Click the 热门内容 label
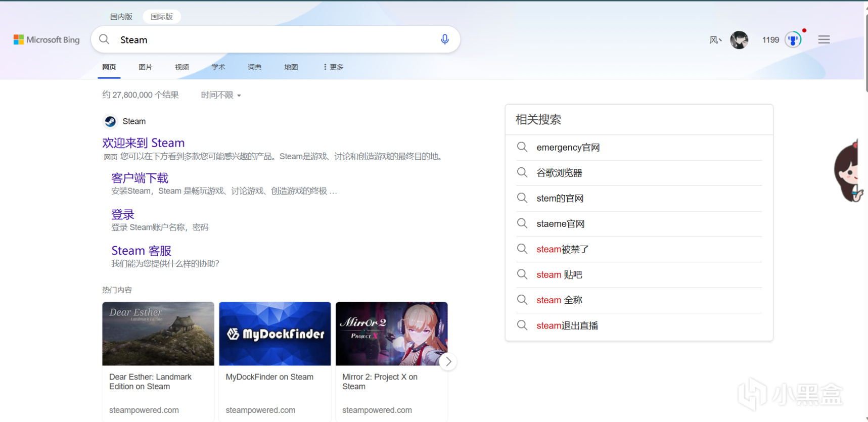The width and height of the screenshot is (868, 422). coord(117,290)
